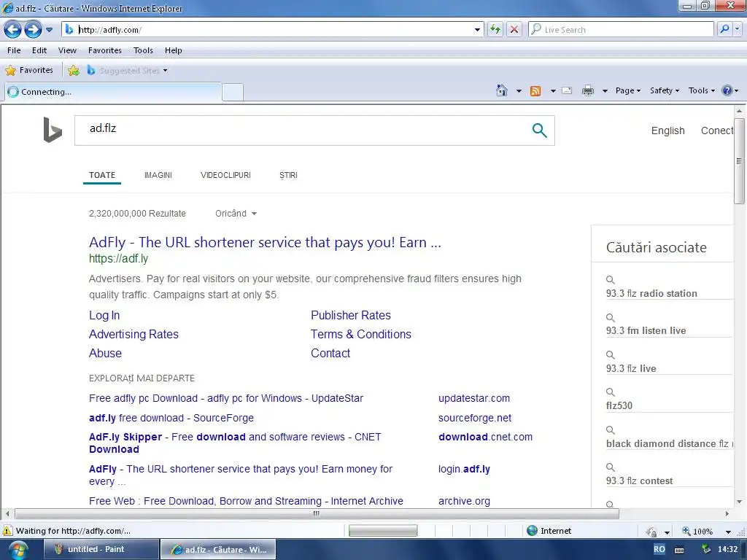Open the AdF.ly Skipper CNET Download link

(235, 443)
